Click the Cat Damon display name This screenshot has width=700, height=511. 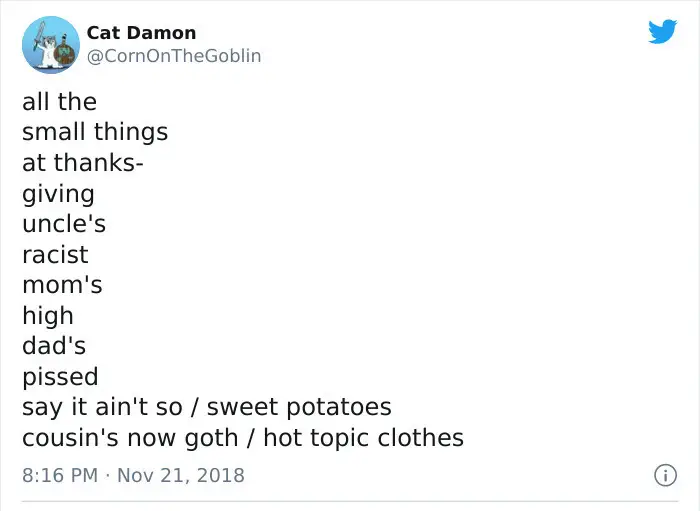(141, 33)
